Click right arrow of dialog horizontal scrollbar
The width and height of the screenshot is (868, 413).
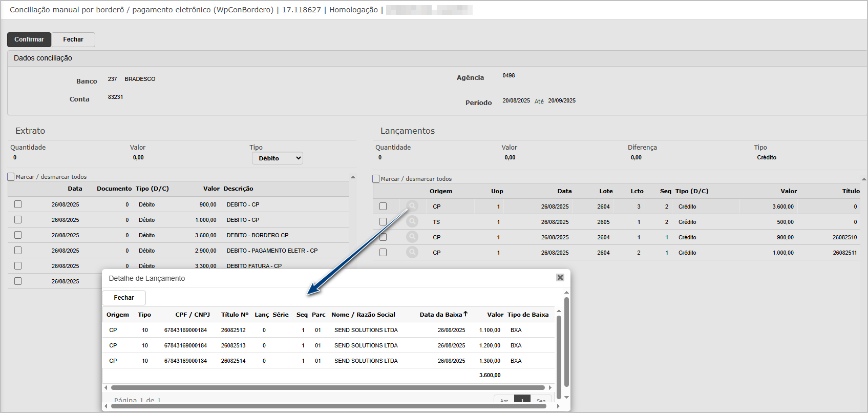(x=551, y=388)
